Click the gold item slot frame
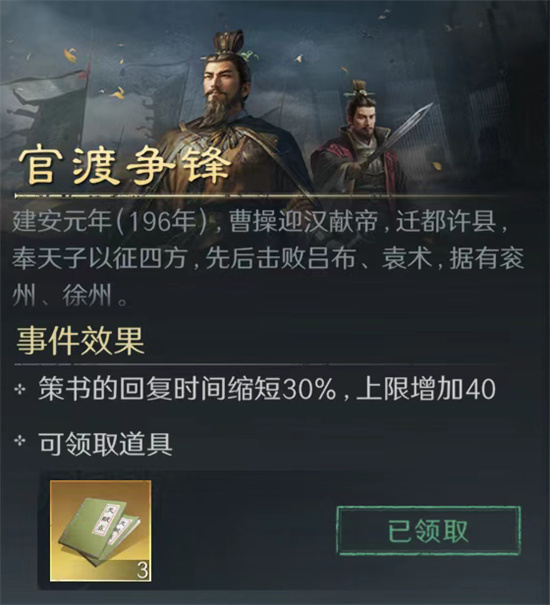This screenshot has width=550, height=605. point(100,531)
